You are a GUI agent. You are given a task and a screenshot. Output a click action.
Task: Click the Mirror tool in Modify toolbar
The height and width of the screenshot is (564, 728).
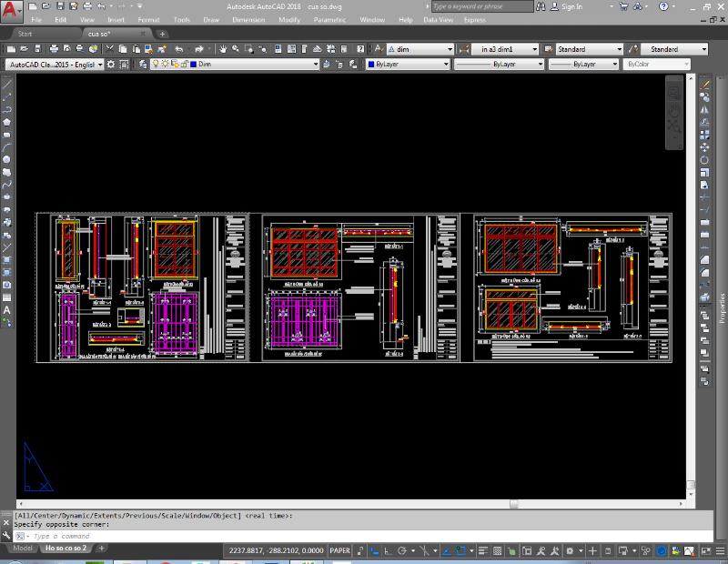704,110
